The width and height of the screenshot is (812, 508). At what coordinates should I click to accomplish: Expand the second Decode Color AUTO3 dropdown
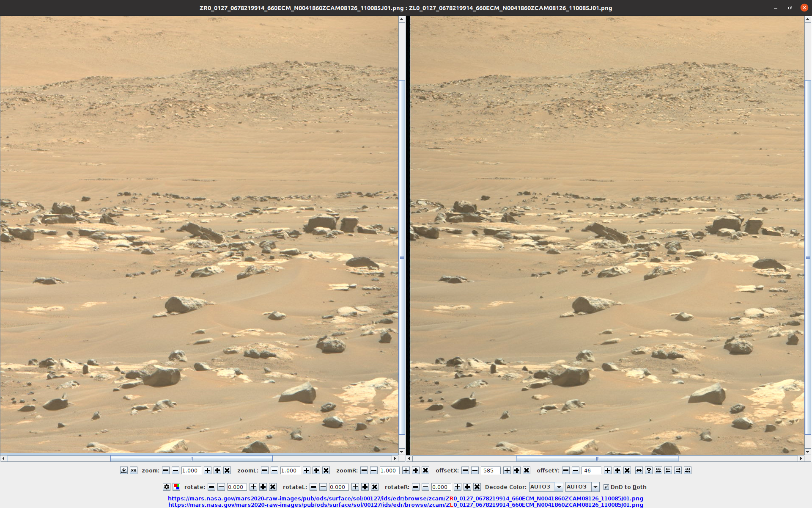[595, 487]
